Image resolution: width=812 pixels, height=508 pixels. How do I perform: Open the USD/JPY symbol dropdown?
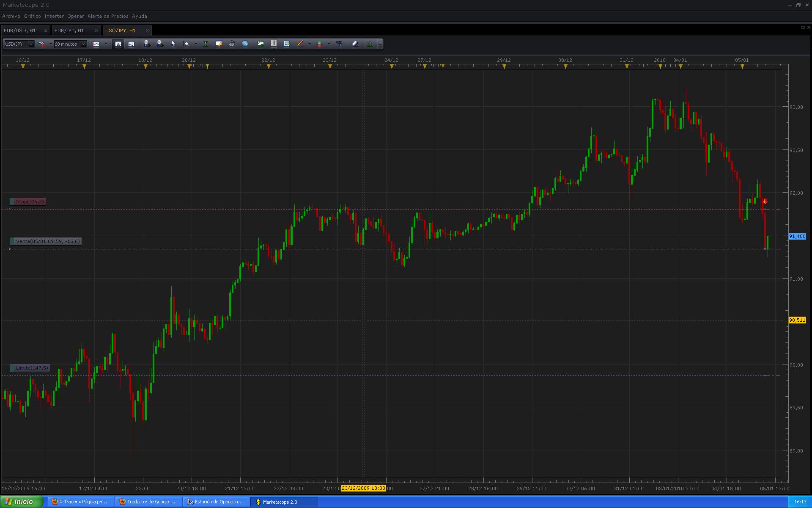point(31,44)
